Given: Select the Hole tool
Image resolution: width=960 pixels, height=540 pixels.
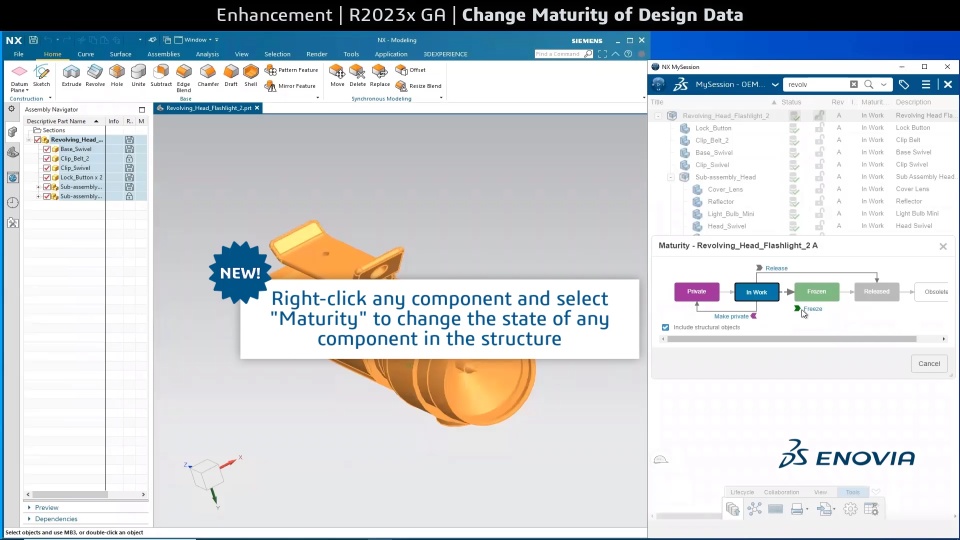Looking at the screenshot, I should pyautogui.click(x=117, y=75).
